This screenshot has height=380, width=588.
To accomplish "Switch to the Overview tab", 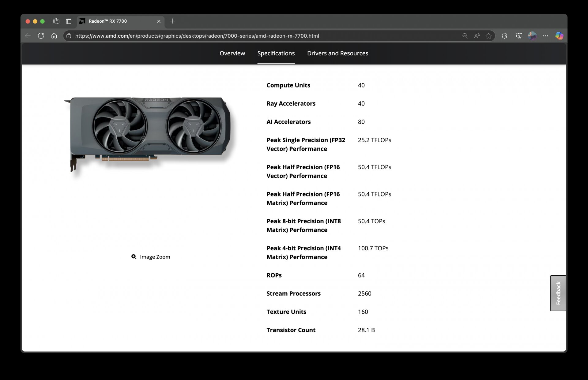I will tap(232, 53).
